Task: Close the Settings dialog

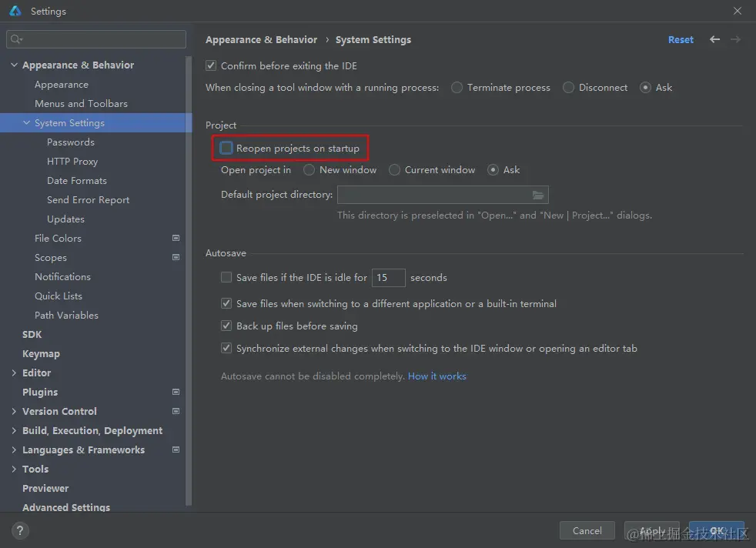Action: (x=738, y=11)
